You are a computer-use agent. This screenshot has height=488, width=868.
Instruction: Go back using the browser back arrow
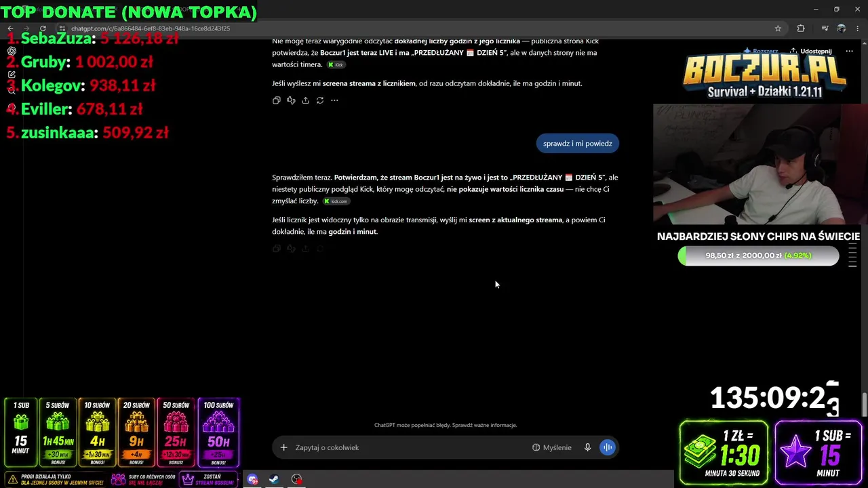point(10,28)
